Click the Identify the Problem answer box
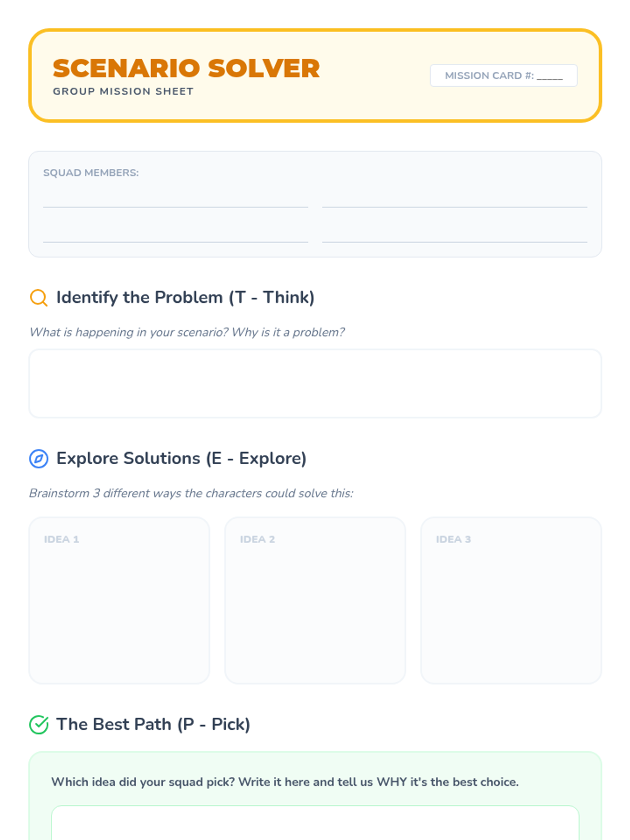The image size is (630, 840). 315,383
